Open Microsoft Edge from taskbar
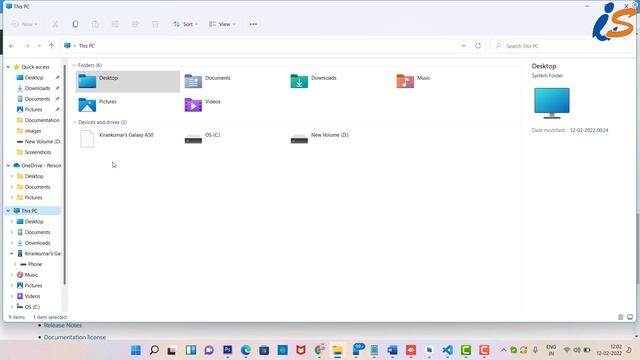This screenshot has height=360, width=640. tap(246, 350)
